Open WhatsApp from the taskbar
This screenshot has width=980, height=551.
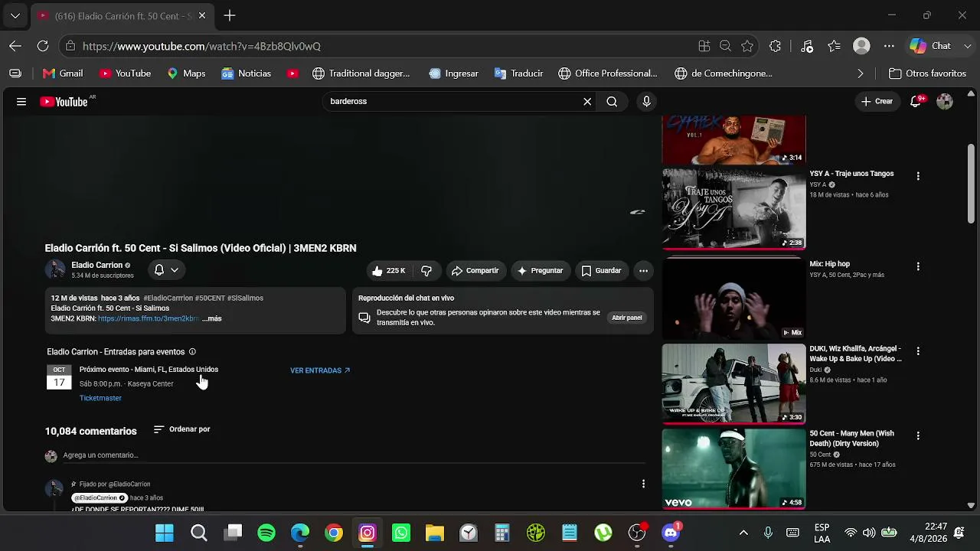[x=401, y=533]
